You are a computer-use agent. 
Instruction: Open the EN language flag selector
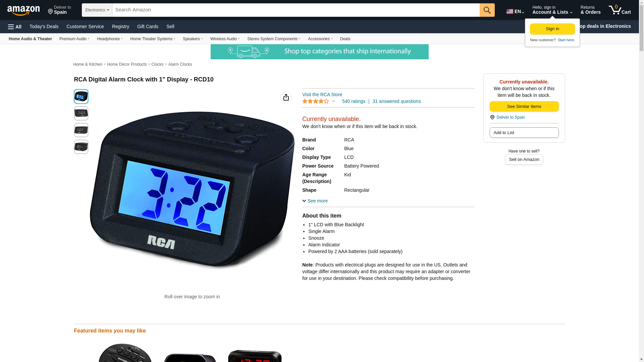515,11
